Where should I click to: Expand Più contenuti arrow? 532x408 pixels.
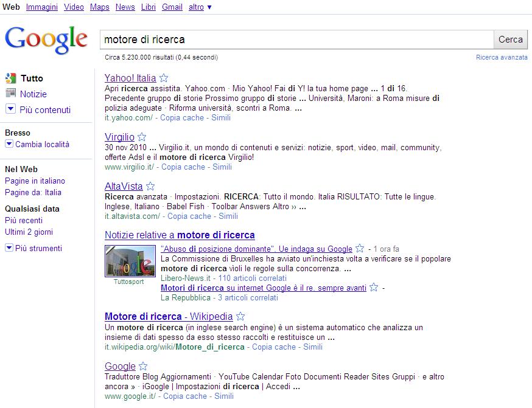coord(10,109)
